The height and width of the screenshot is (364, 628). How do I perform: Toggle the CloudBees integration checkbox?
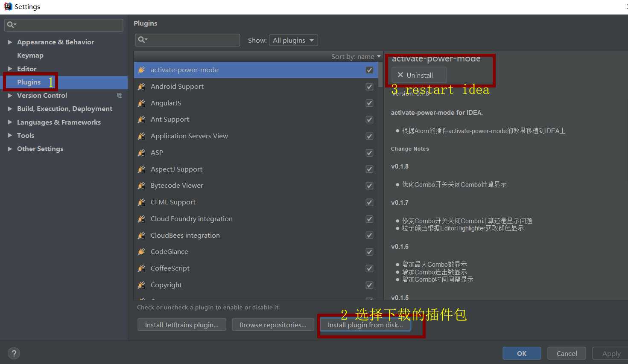(x=369, y=236)
